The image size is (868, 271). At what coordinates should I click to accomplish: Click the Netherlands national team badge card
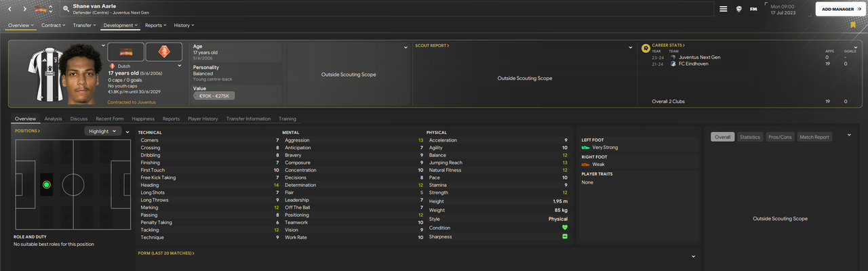(x=163, y=51)
